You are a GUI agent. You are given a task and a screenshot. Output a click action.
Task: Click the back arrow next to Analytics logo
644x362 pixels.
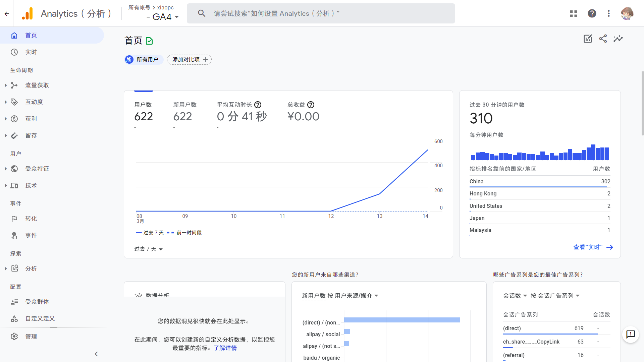click(7, 14)
